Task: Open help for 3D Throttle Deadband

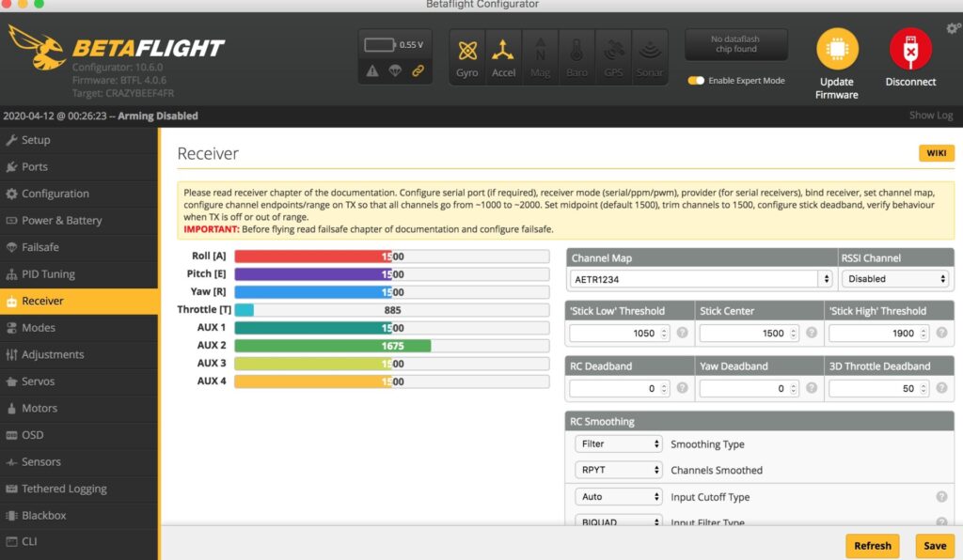Action: pos(941,388)
